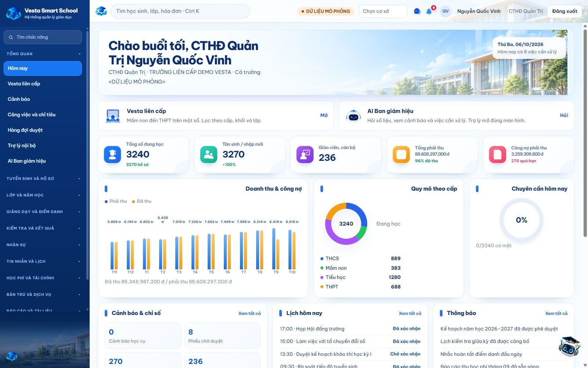Go to Công việc và chỉ tiêu
Viewport: 588px width, 368px height.
click(x=43, y=115)
